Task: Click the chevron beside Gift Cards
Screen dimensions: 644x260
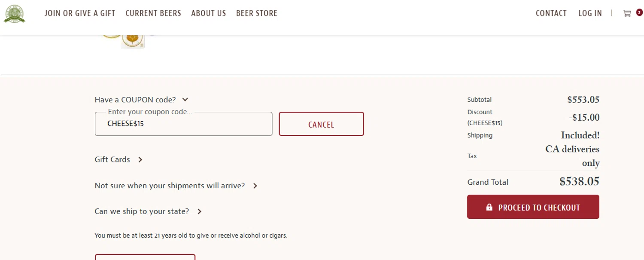Action: [140, 160]
